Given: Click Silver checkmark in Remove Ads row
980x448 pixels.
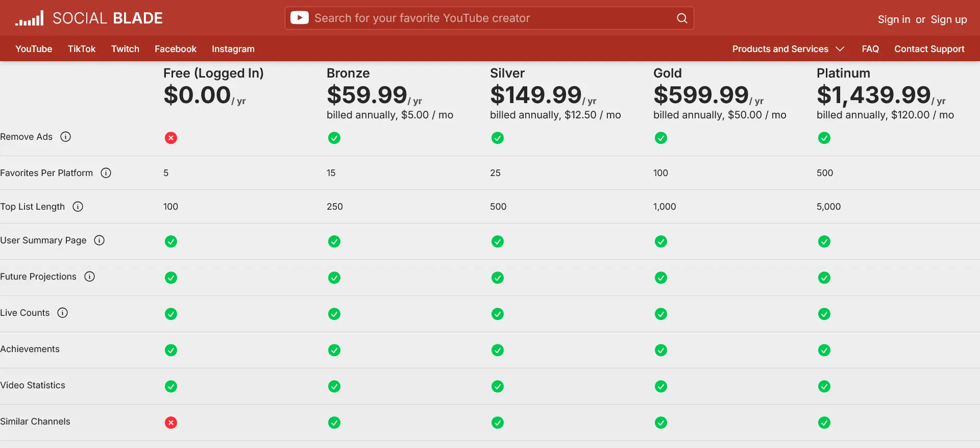Looking at the screenshot, I should [498, 138].
